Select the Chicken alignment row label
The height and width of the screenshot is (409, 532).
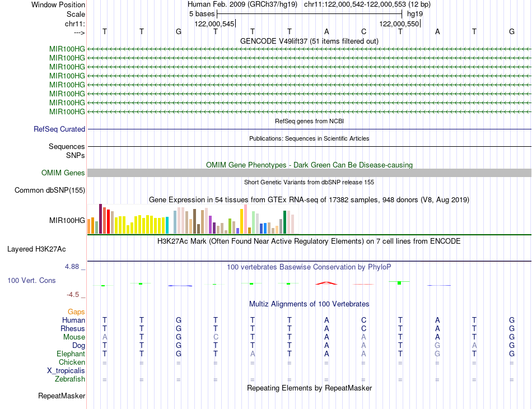[72, 362]
